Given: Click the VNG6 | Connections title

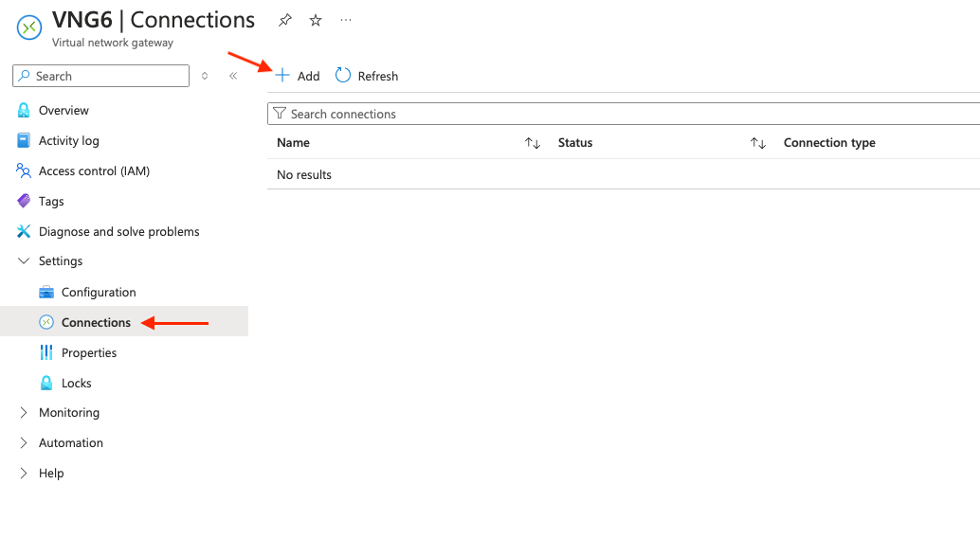Looking at the screenshot, I should point(154,20).
